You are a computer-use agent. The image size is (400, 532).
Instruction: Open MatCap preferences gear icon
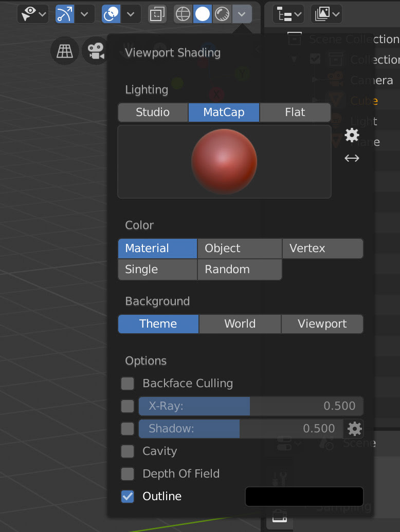[x=352, y=135]
